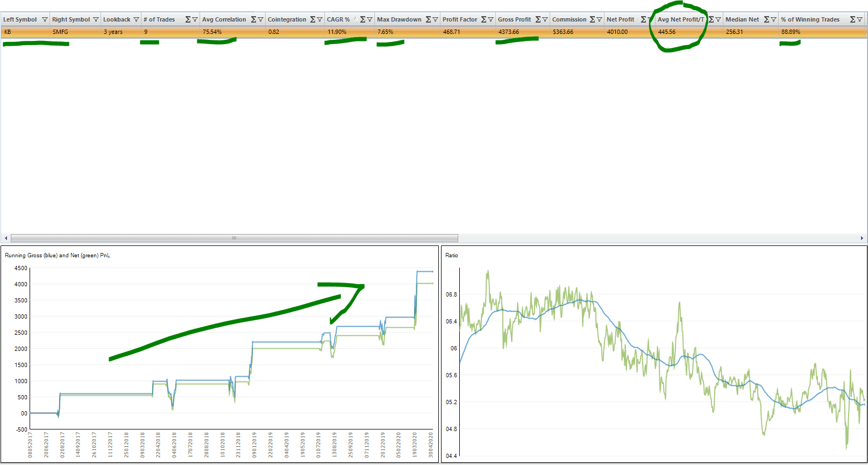Open the filter for Max Drawdown column

click(x=435, y=19)
